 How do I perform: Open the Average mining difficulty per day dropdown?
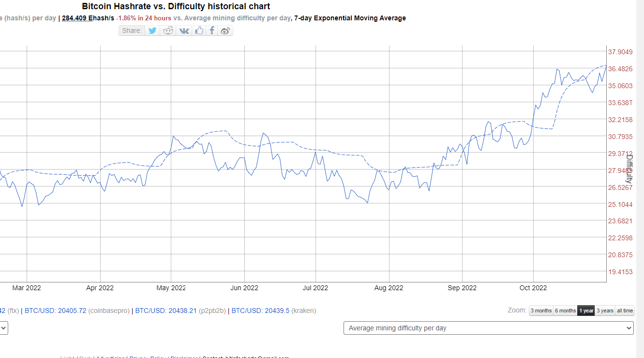(488, 328)
